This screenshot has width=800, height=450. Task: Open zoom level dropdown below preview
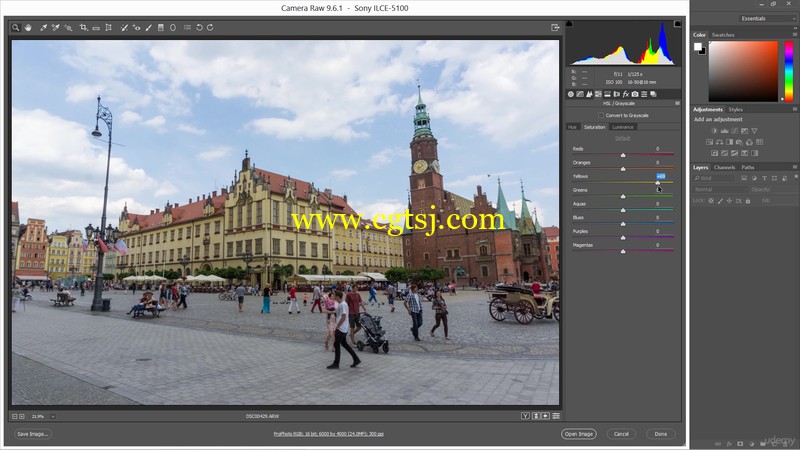click(53, 416)
